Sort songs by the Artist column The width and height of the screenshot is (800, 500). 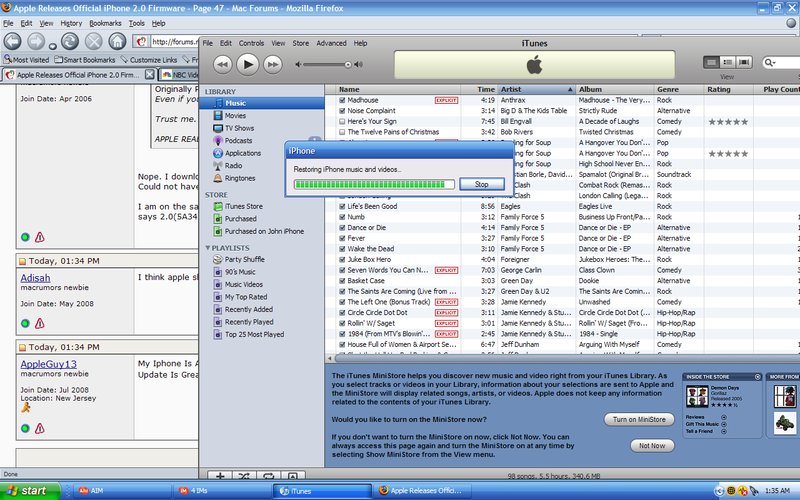(536, 89)
